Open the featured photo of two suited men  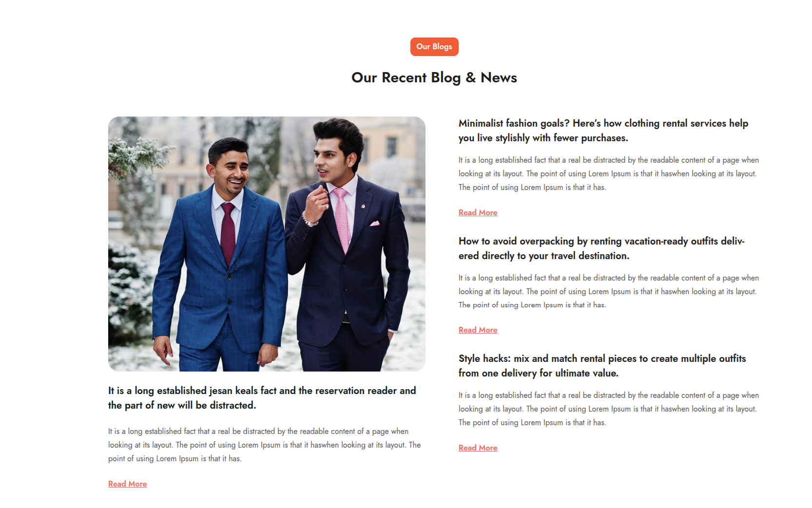pos(267,244)
